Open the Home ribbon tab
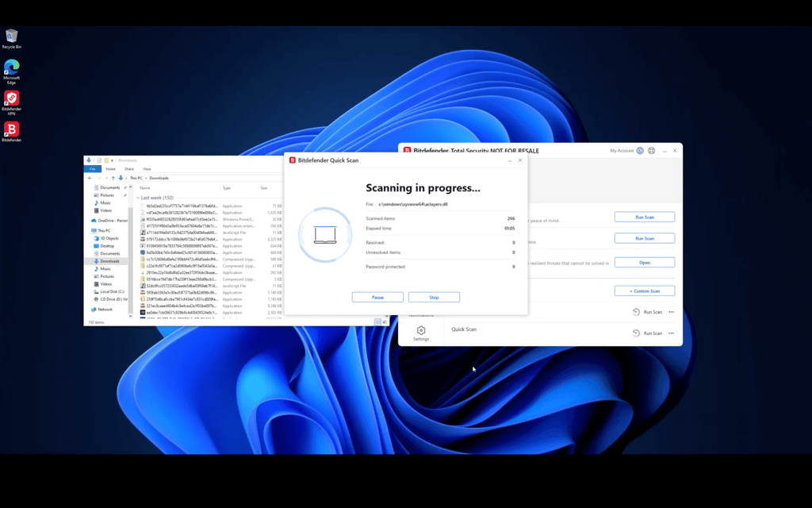The image size is (812, 508). point(110,169)
